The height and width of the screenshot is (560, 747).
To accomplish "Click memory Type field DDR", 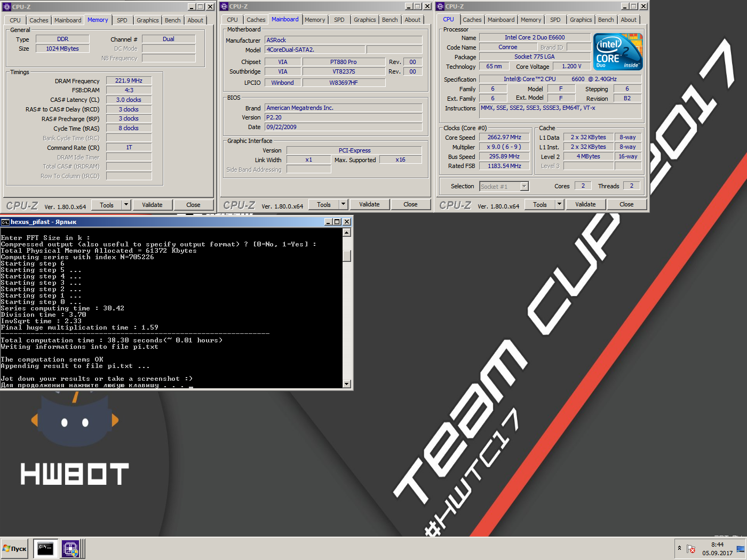I will point(62,39).
